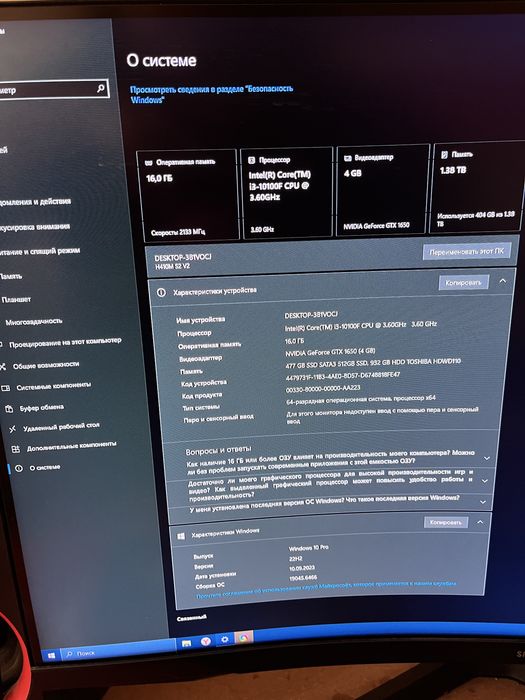
Task: Click the RAM icon in Оперативная память card
Action: tap(149, 163)
